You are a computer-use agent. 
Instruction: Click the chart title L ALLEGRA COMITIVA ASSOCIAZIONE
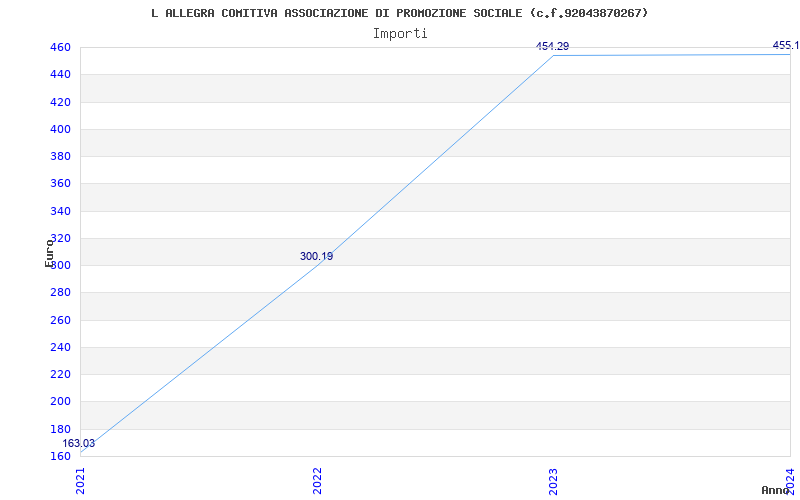tap(399, 13)
